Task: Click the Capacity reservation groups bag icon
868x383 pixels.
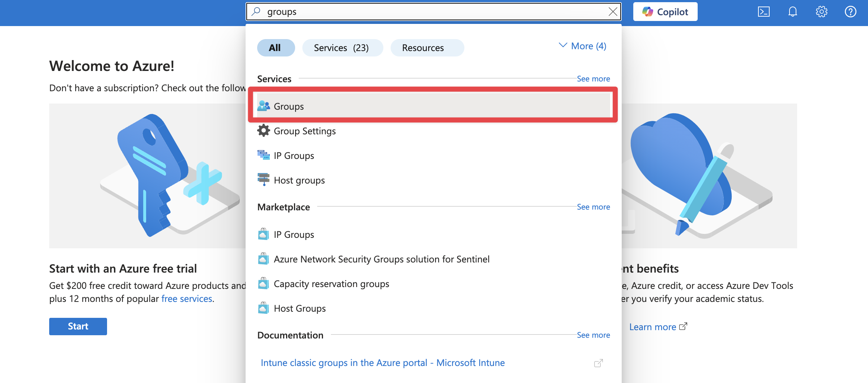Action: click(x=263, y=283)
